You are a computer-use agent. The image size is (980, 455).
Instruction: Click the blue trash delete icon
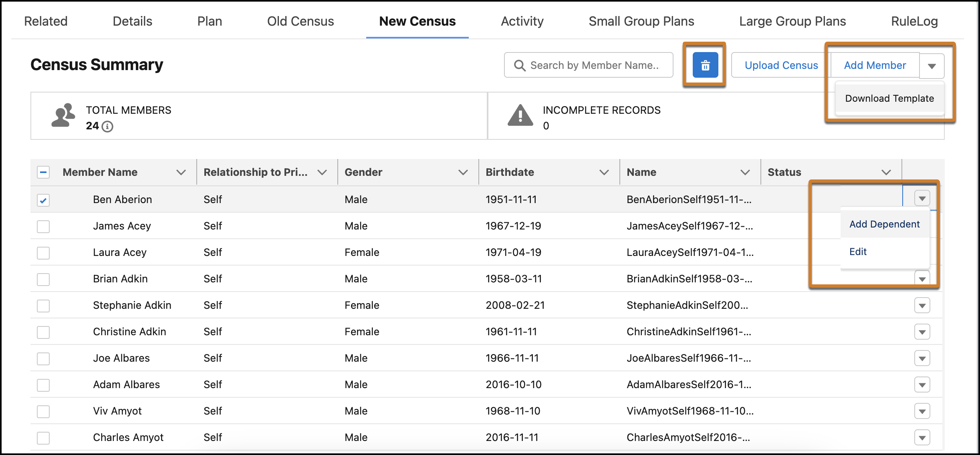click(x=705, y=65)
